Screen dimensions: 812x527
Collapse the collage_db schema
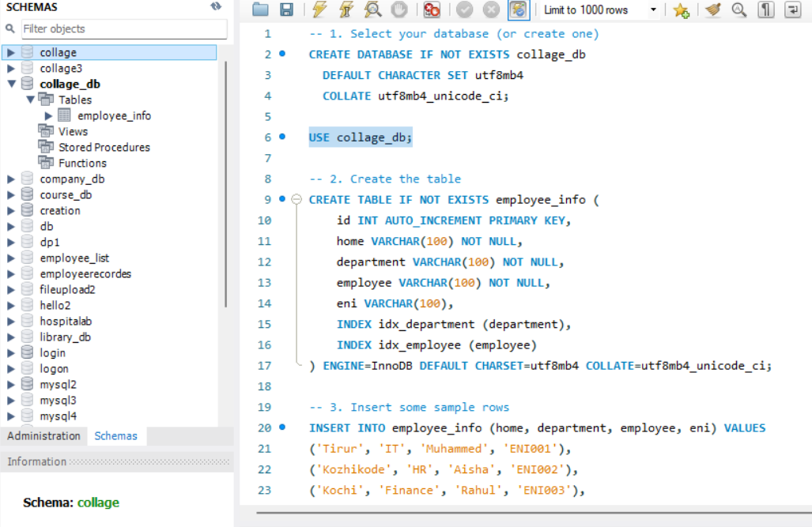point(9,84)
